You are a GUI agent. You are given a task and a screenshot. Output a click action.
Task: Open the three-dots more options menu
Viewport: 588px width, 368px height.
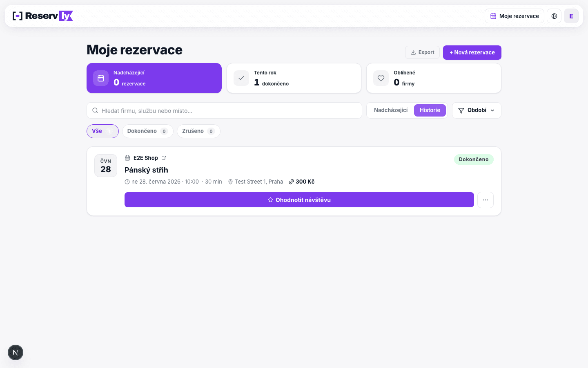tap(486, 200)
